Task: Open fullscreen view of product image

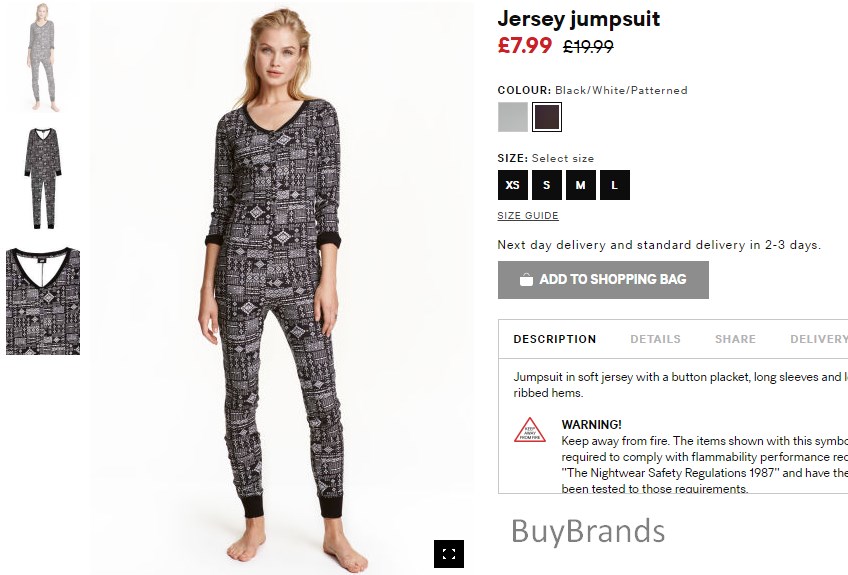Action: pos(449,554)
